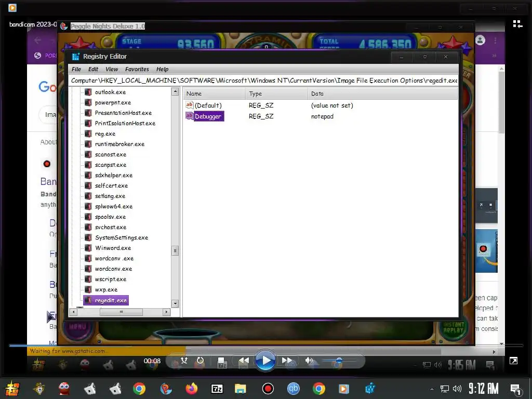Viewport: 532px width, 399px height.
Task: Select the Debugger registry value
Action: tap(208, 116)
